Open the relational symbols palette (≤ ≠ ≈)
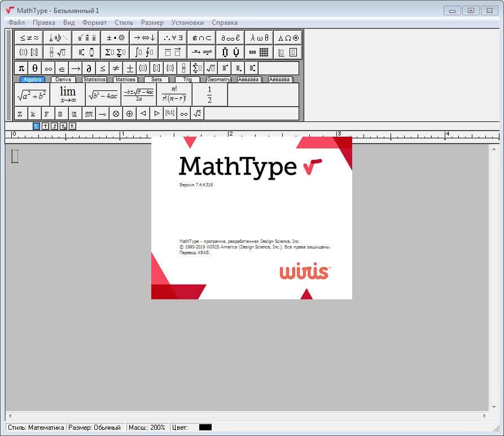The image size is (504, 436). point(29,38)
